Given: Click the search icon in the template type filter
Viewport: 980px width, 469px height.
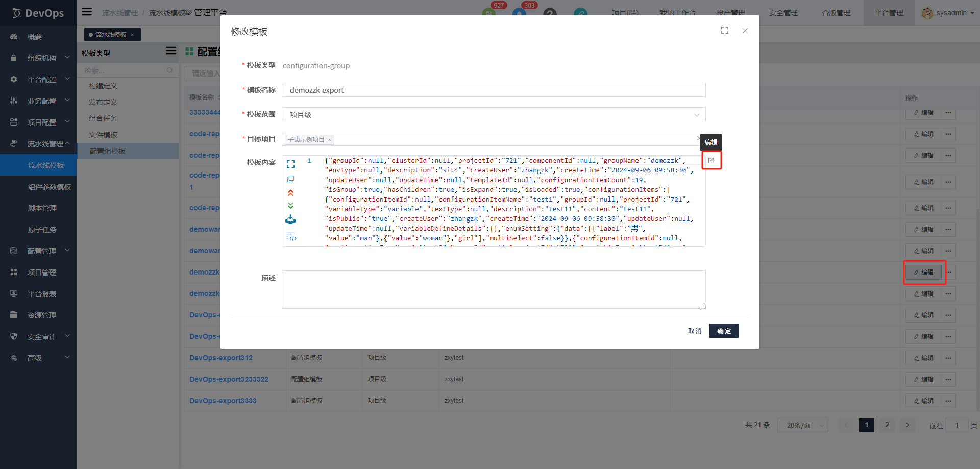Looking at the screenshot, I should [169, 70].
